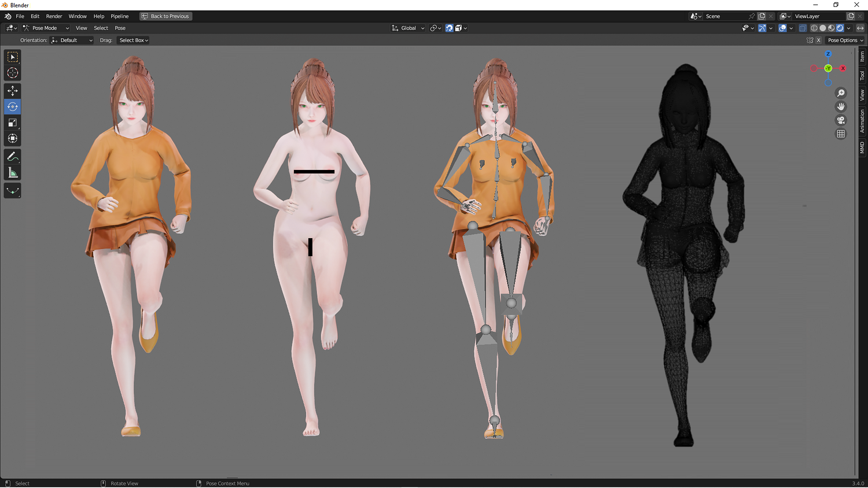Open the Pose Mode dropdown
868x488 pixels.
point(46,28)
